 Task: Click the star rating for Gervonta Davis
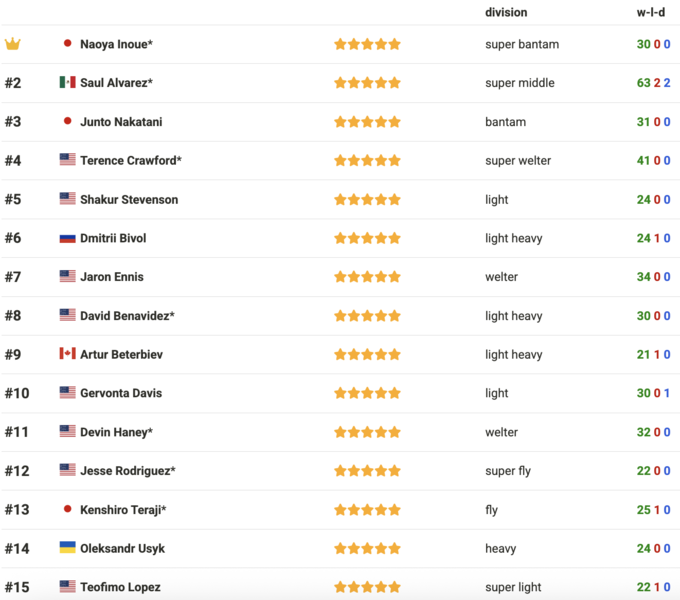coord(367,393)
